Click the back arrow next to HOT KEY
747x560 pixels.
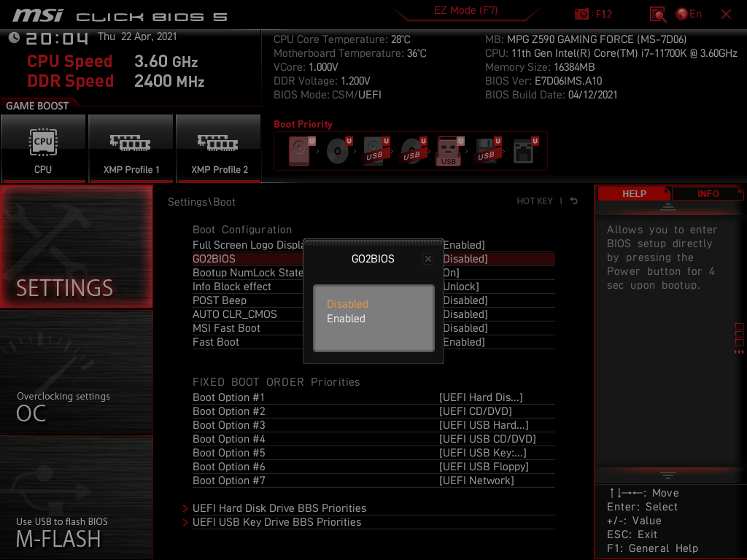[573, 201]
